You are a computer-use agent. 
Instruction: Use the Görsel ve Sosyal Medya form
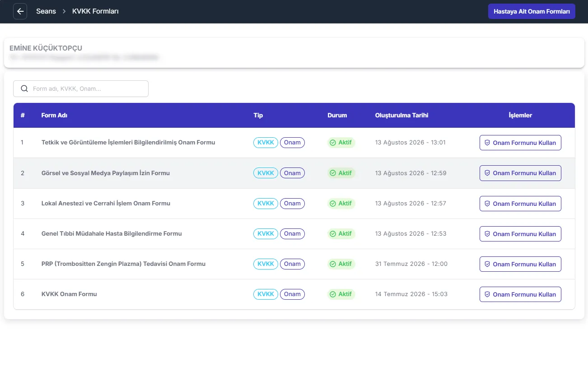(x=520, y=173)
